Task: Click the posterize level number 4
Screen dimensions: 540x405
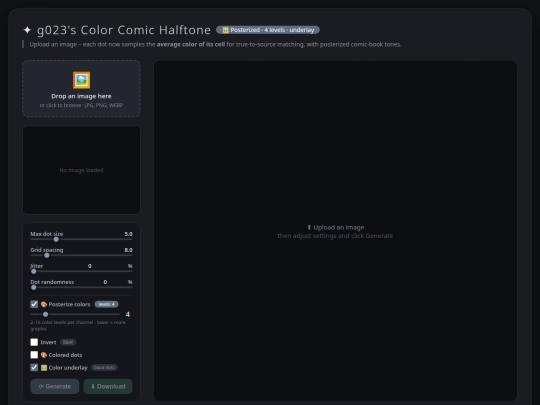Action: [128, 314]
